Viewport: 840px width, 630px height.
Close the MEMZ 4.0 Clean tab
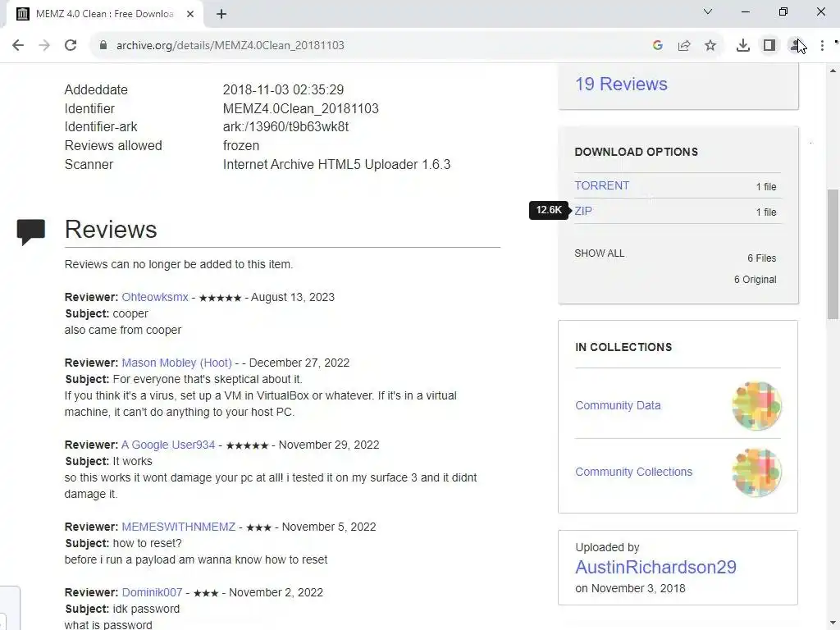click(x=190, y=14)
